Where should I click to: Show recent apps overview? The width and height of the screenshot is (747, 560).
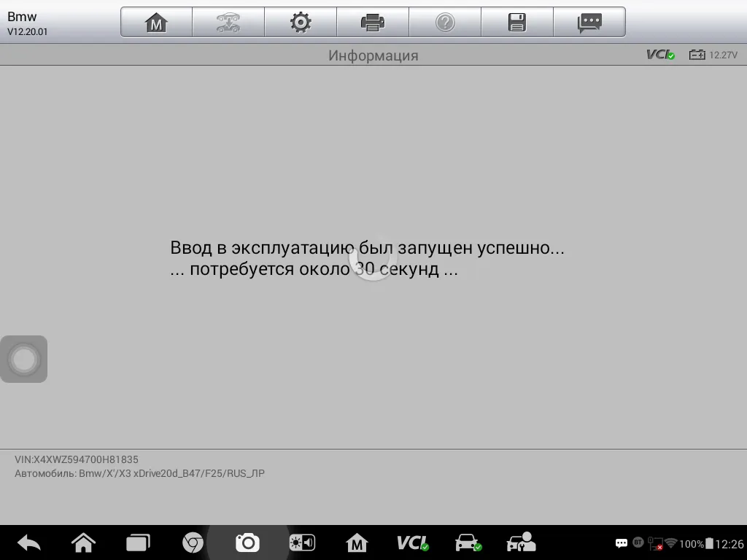[138, 542]
